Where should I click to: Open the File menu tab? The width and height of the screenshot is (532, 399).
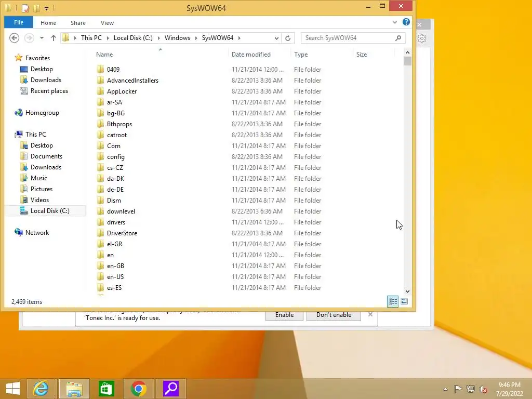[x=19, y=22]
